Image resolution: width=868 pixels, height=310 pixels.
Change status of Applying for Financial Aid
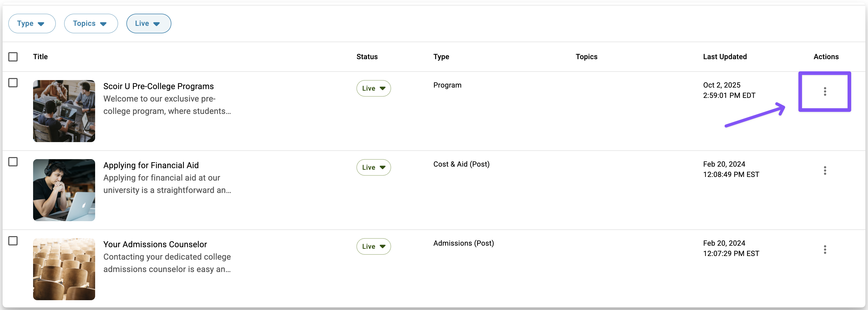click(x=373, y=168)
